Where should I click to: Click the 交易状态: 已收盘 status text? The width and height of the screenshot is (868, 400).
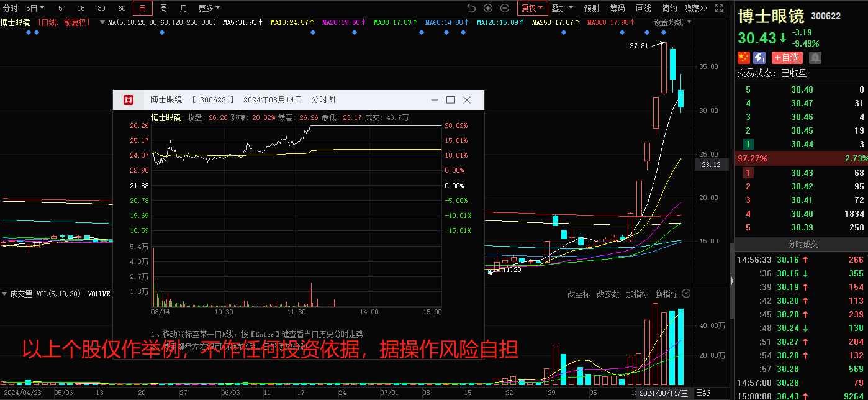[772, 73]
